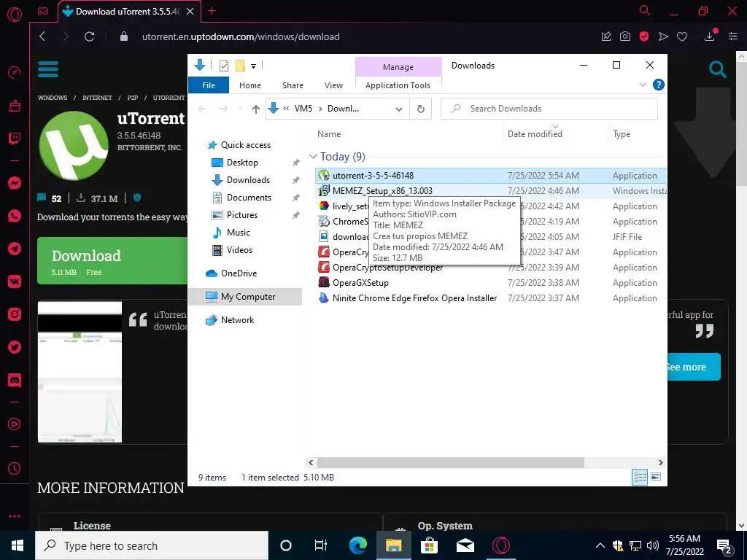
Task: Open the Opera downloads popup icon
Action: pyautogui.click(x=710, y=36)
